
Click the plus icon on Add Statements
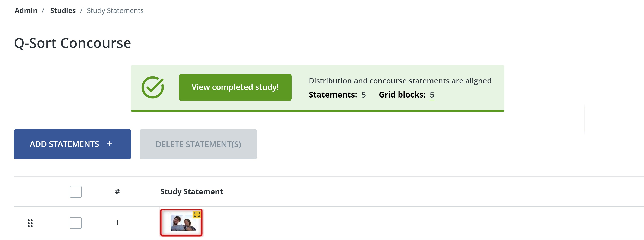pyautogui.click(x=110, y=144)
